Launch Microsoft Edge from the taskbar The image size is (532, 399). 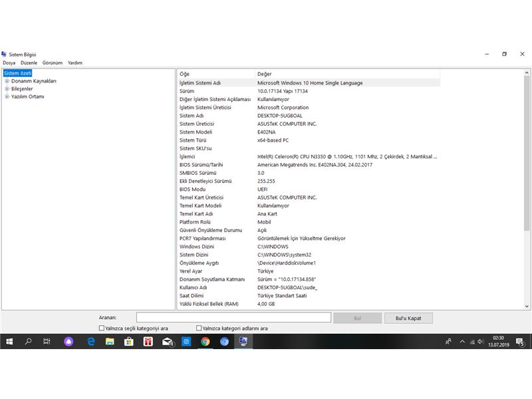[x=91, y=341]
